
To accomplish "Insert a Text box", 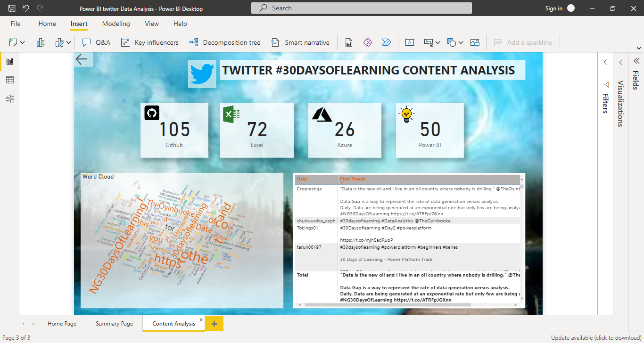I will pos(410,42).
